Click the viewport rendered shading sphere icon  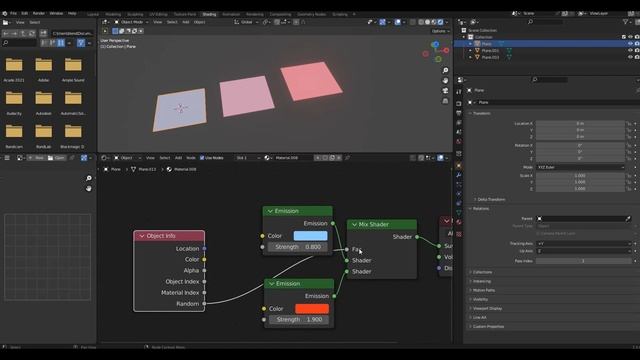441,22
